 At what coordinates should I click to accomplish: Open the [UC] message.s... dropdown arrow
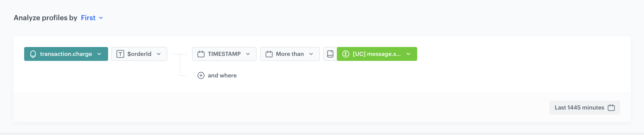(408, 54)
